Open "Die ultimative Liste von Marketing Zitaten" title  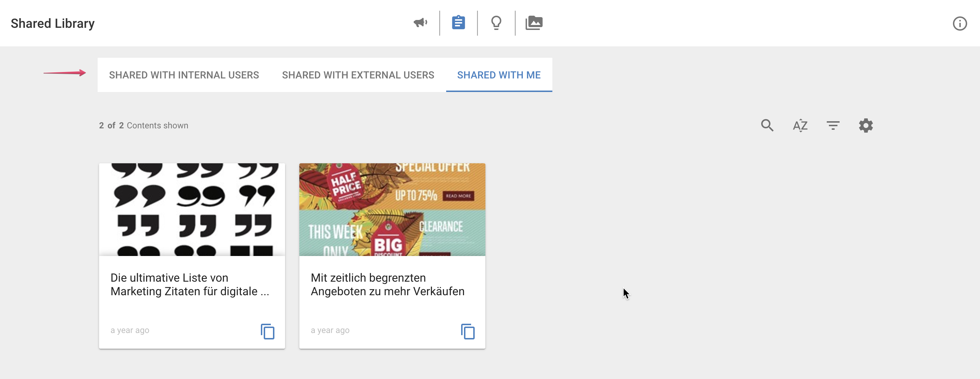coord(190,284)
